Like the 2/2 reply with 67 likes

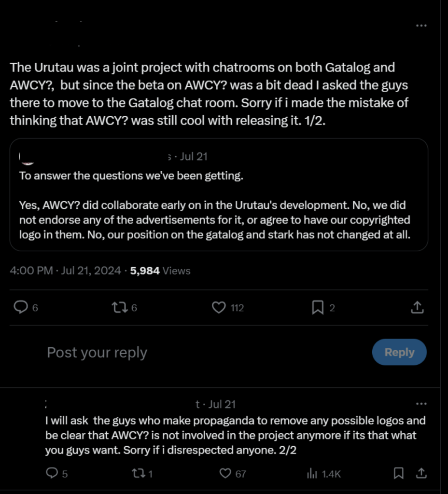[x=225, y=474]
